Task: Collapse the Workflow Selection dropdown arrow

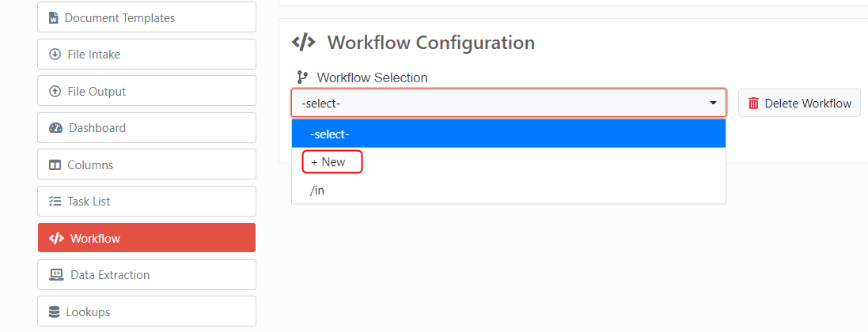Action: pyautogui.click(x=713, y=103)
